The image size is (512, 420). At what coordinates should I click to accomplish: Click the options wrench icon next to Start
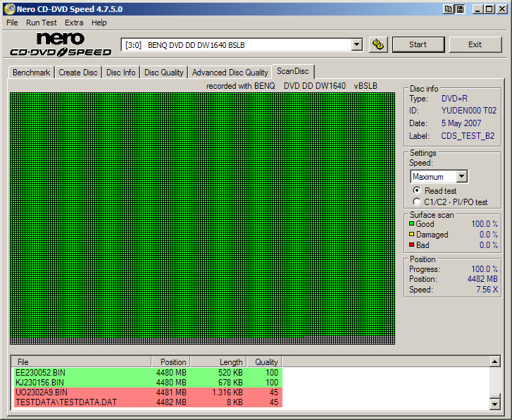pos(378,44)
